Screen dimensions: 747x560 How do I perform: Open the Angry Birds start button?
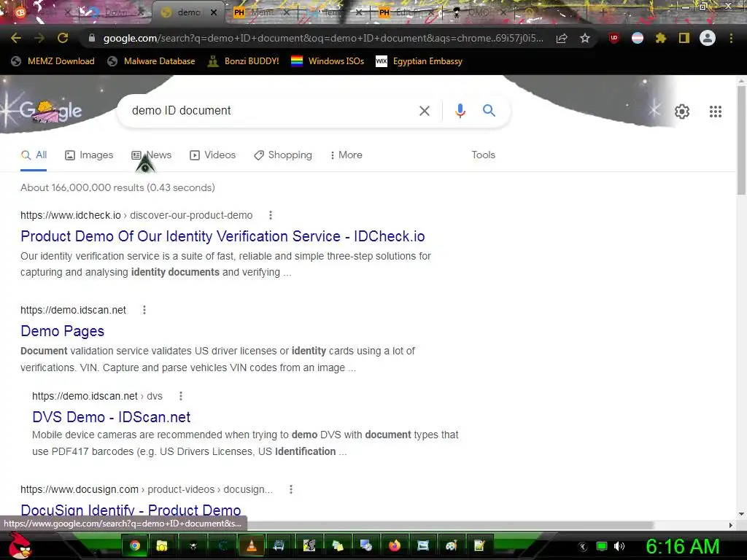[x=19, y=545]
